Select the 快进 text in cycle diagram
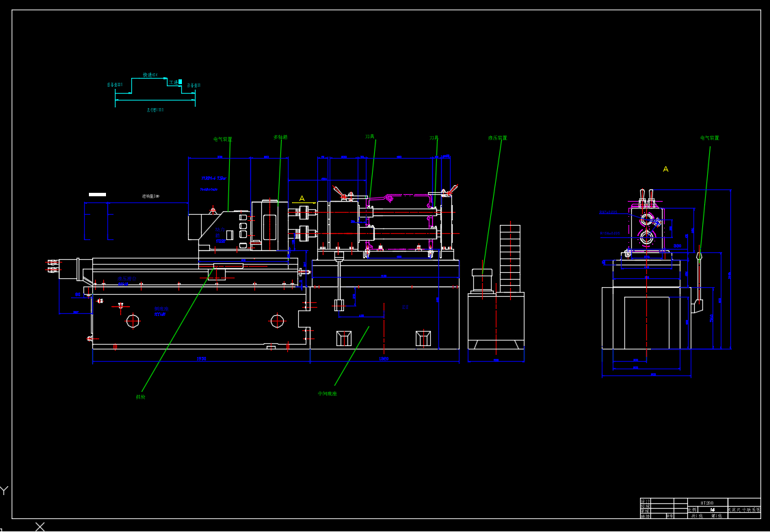This screenshot has height=532, width=770. click(150, 75)
